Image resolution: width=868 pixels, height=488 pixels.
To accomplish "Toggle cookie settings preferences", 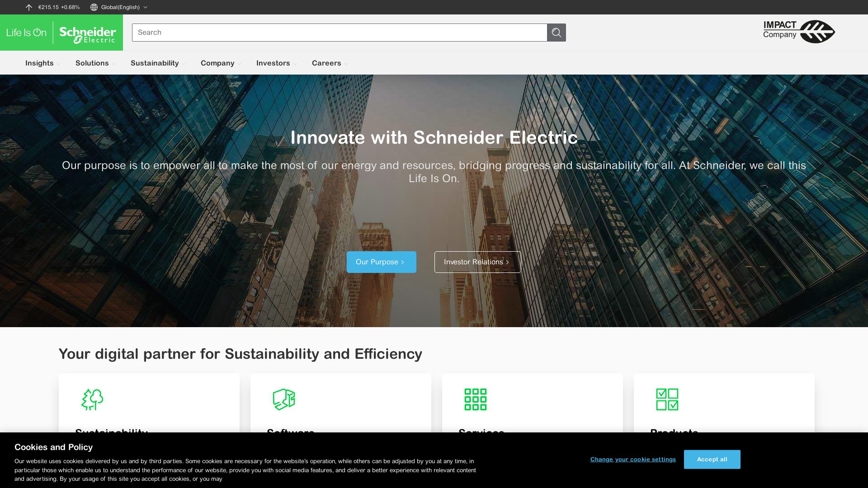I will click(632, 460).
